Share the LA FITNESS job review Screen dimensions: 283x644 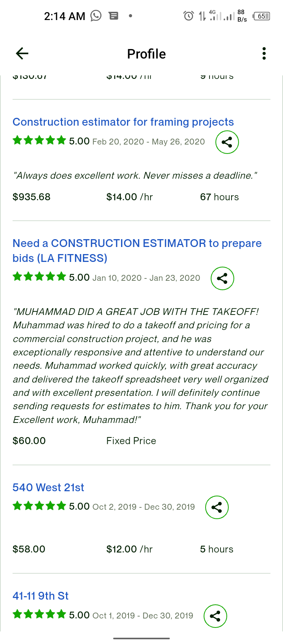tap(222, 278)
